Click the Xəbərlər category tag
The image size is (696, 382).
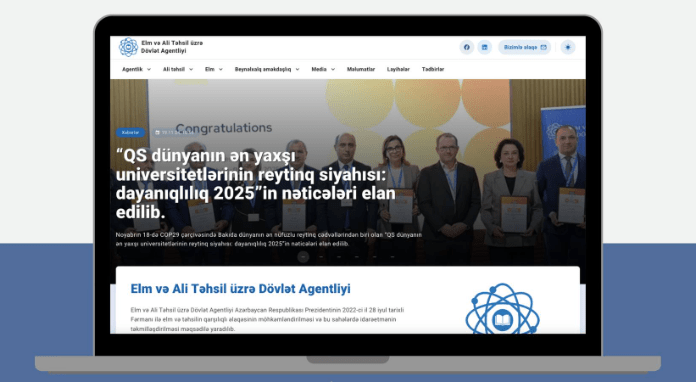click(x=130, y=132)
